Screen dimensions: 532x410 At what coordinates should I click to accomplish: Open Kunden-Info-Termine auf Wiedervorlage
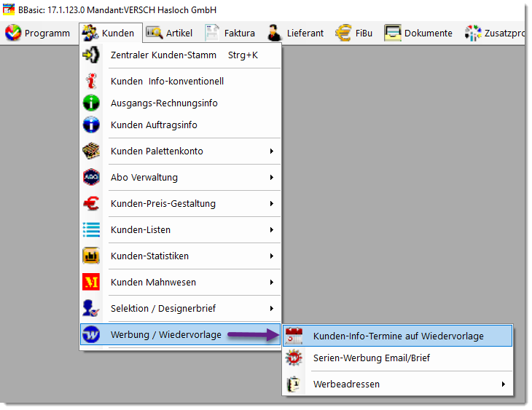coord(397,336)
